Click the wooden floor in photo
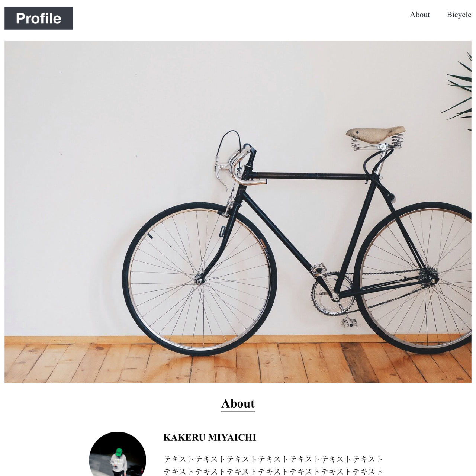 point(238,363)
